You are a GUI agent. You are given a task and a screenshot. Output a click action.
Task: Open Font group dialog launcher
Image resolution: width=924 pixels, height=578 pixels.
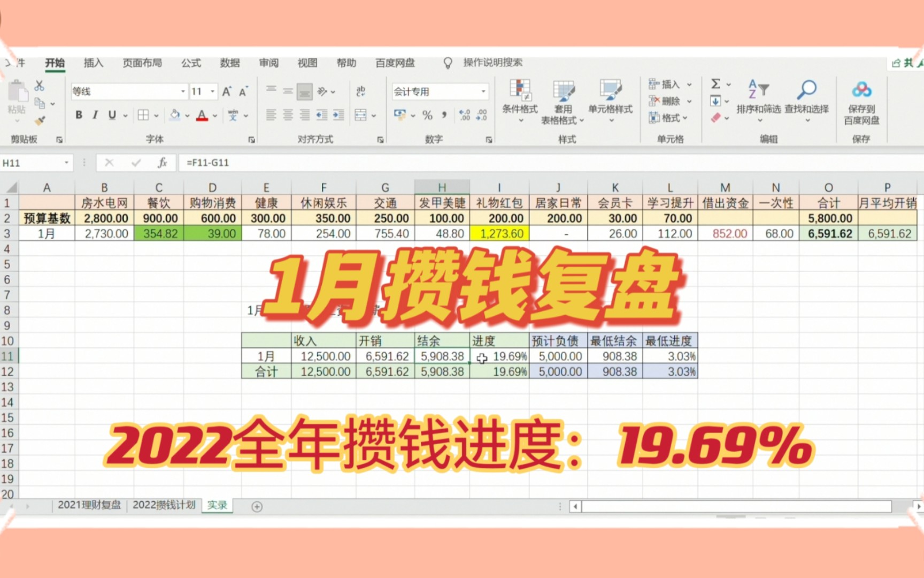[x=251, y=140]
